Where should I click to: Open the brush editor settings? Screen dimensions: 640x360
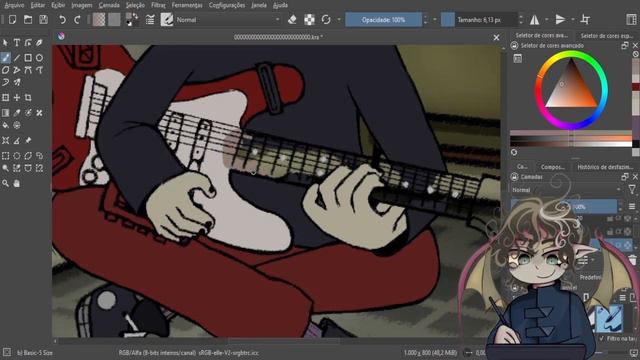[x=150, y=20]
